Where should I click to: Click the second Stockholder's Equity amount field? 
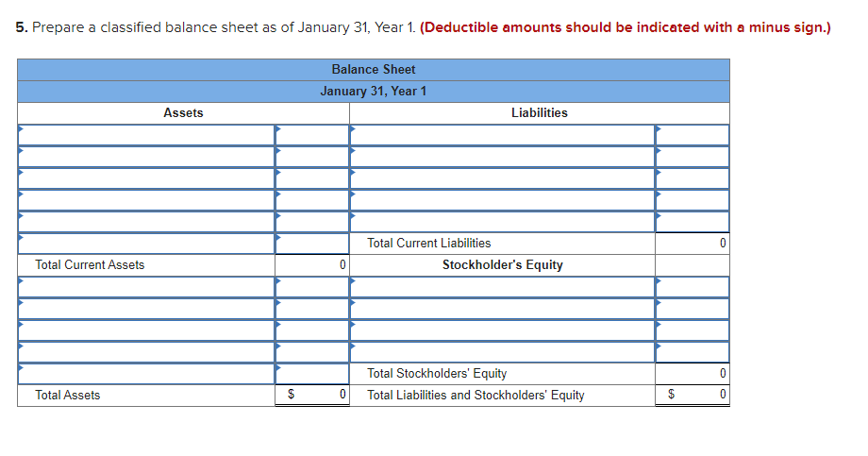(x=693, y=309)
